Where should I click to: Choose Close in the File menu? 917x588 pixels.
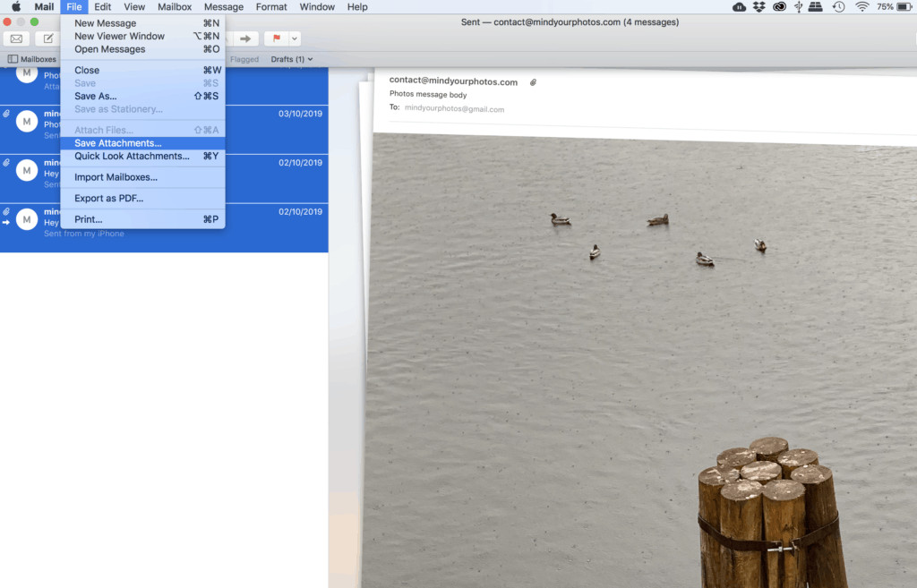(x=142, y=70)
